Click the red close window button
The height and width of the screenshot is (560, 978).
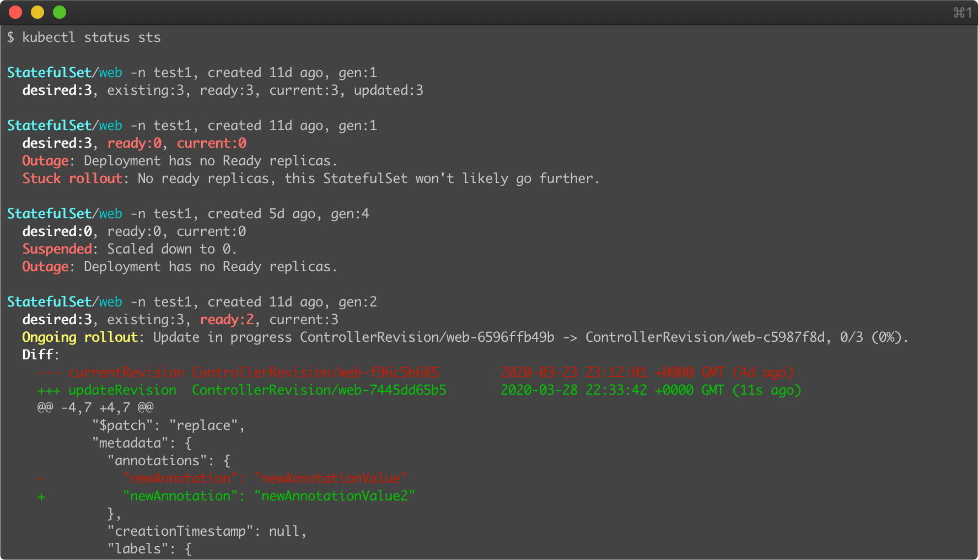15,12
